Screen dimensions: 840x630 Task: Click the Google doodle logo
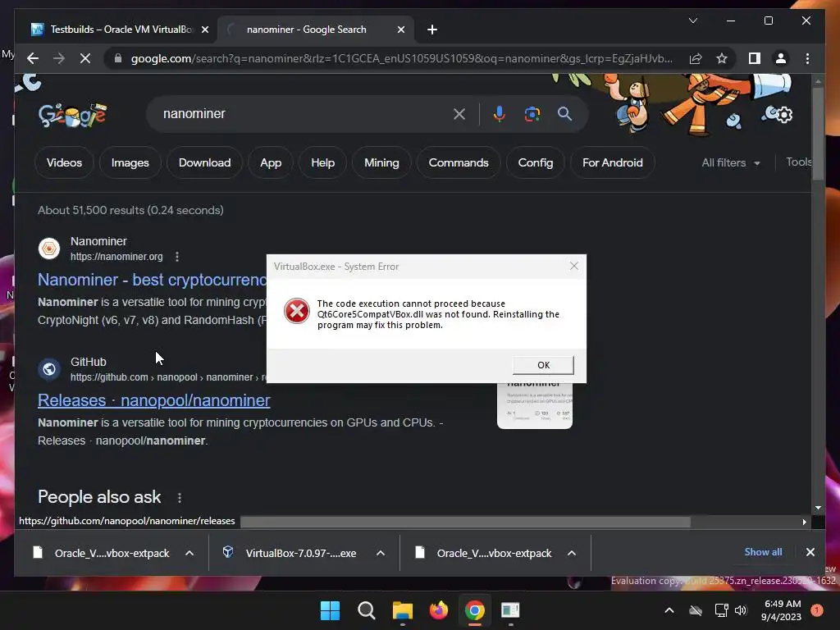click(72, 114)
